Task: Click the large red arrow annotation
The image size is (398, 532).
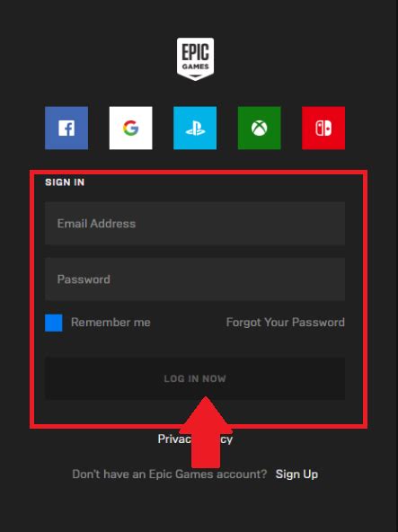Action: click(x=206, y=432)
